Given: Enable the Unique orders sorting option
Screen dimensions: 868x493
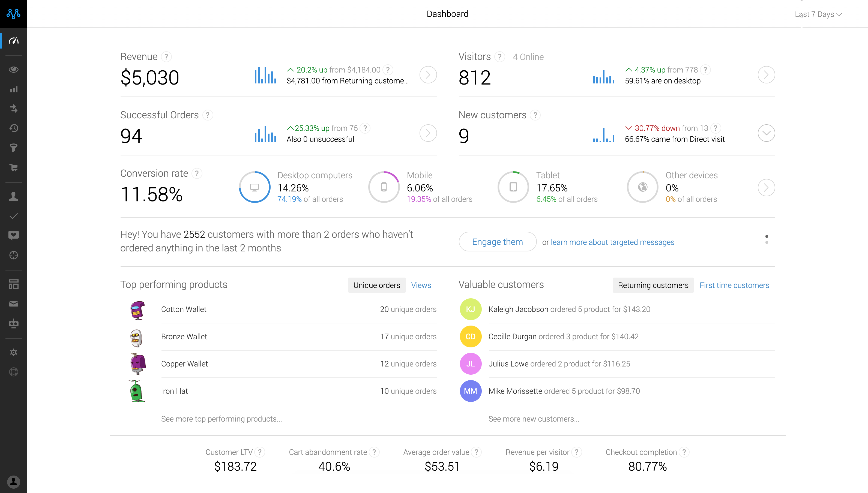Looking at the screenshot, I should tap(377, 285).
